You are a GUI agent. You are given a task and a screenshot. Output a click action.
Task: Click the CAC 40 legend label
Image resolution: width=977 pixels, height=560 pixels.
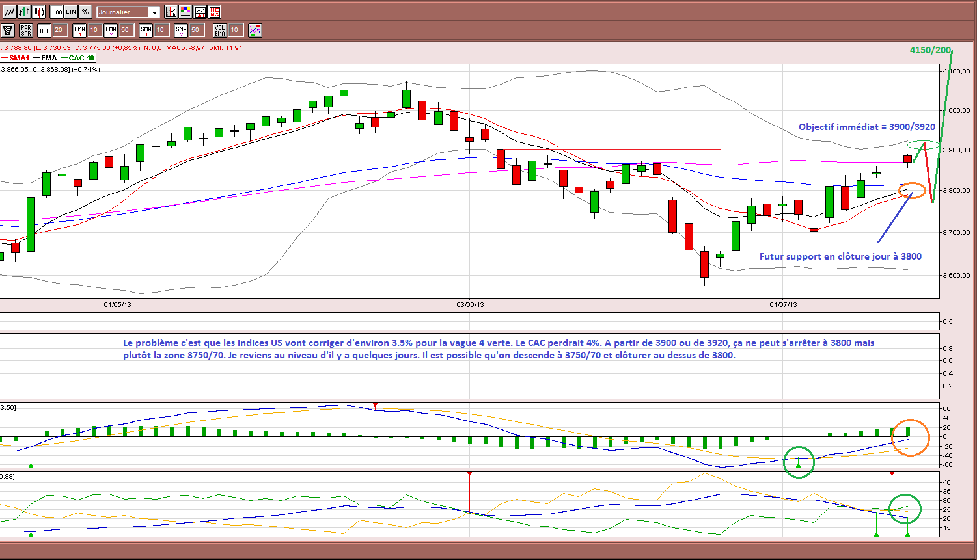click(x=81, y=58)
